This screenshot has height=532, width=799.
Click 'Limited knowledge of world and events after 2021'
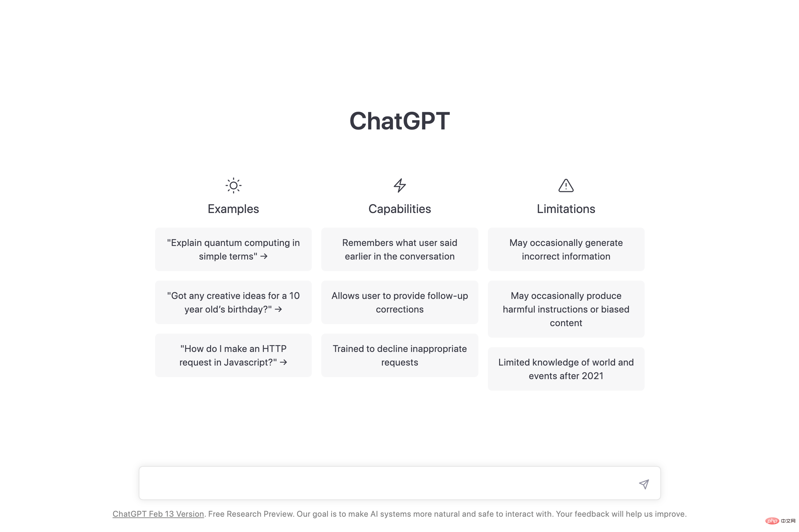tap(565, 369)
